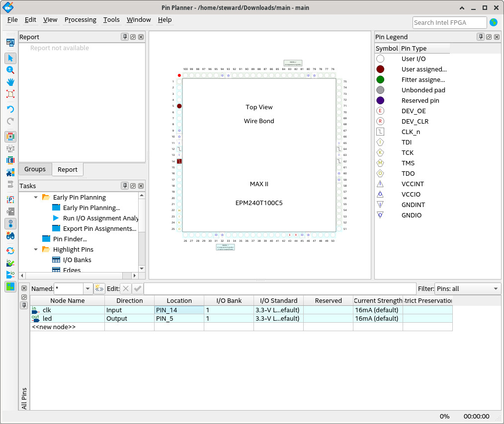Click the fit-in-window red arrows icon
Image resolution: width=504 pixels, height=424 pixels.
pos(10,94)
